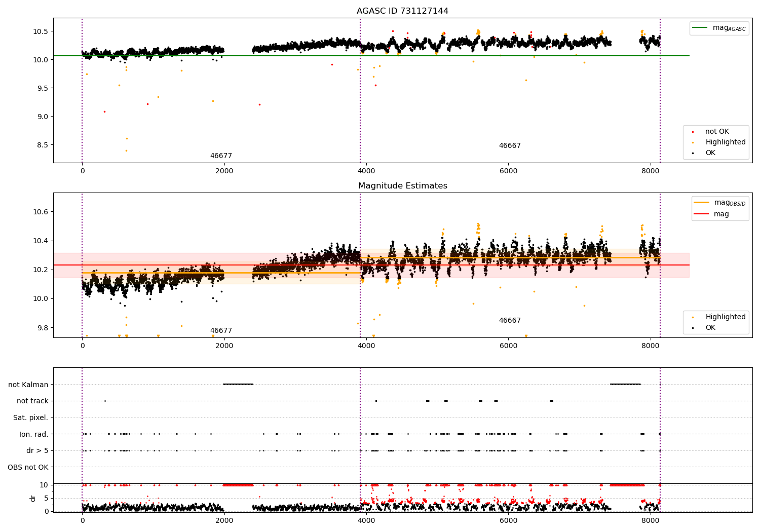Image resolution: width=760 pixels, height=532 pixels.
Task: Click the 10.0 y-axis tick in the middle plot
Action: [x=41, y=299]
